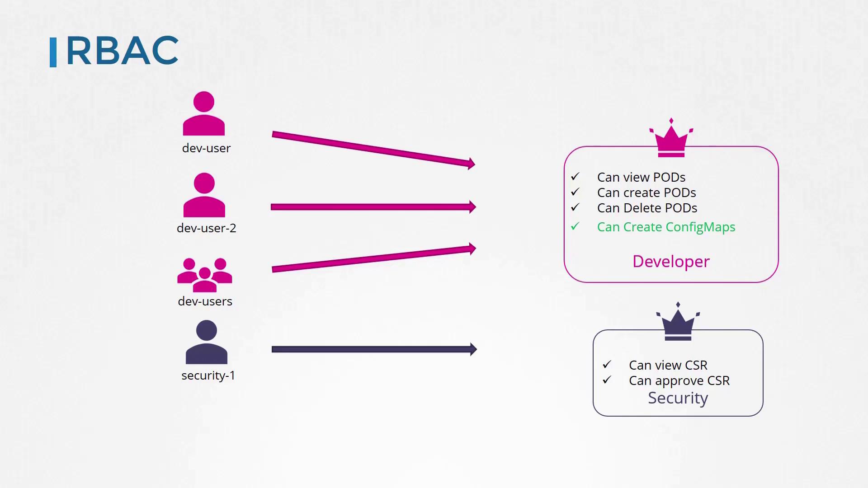This screenshot has width=868, height=488.
Task: Click the 'Can approve CSR' permission link
Action: 679,380
